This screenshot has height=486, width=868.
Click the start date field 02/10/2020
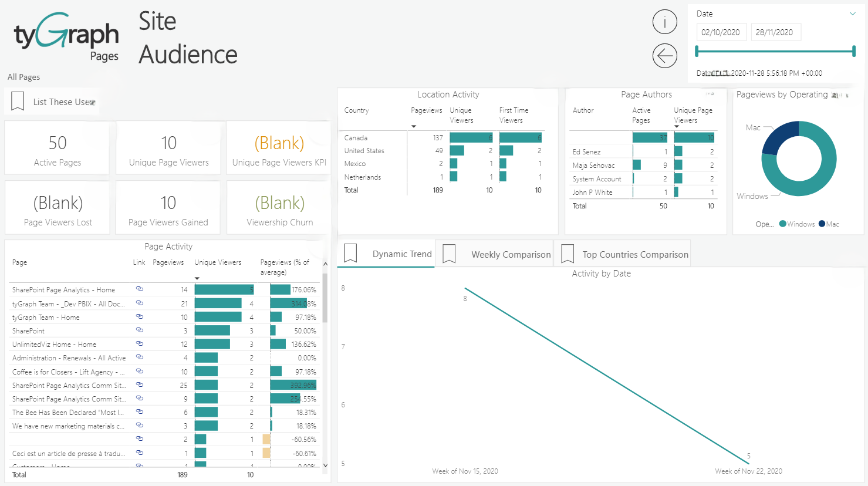(x=721, y=32)
